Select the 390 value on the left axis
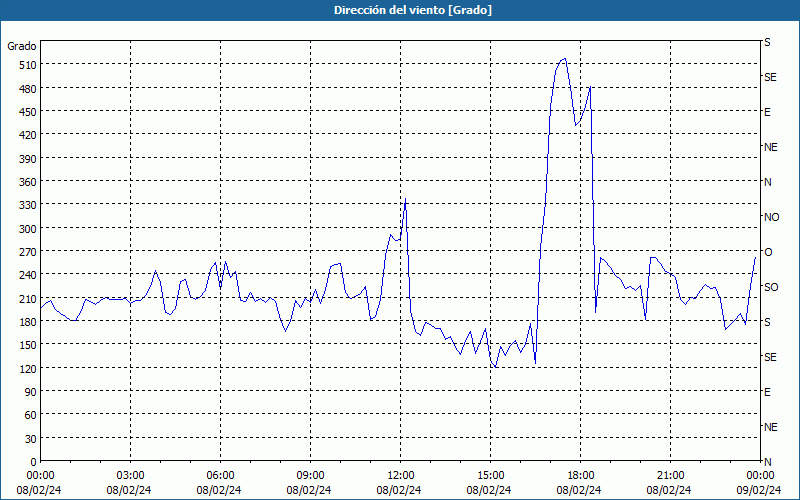 tap(27, 159)
